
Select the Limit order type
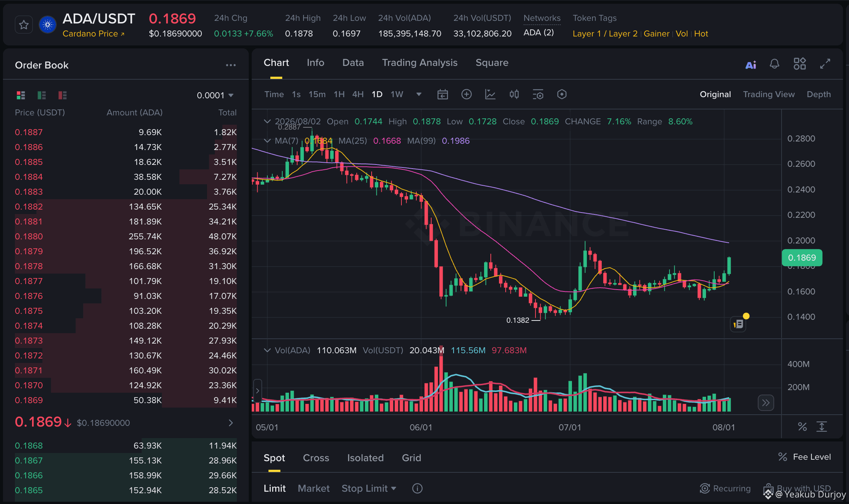pyautogui.click(x=275, y=489)
